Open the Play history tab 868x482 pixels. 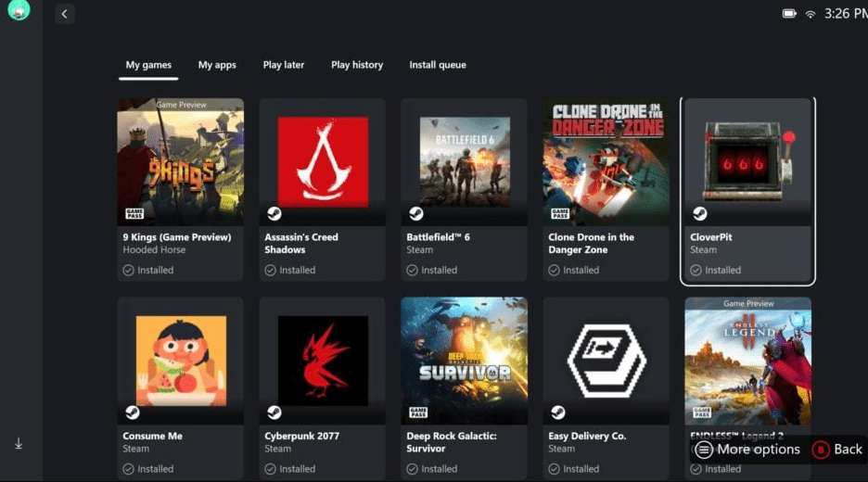pos(357,65)
